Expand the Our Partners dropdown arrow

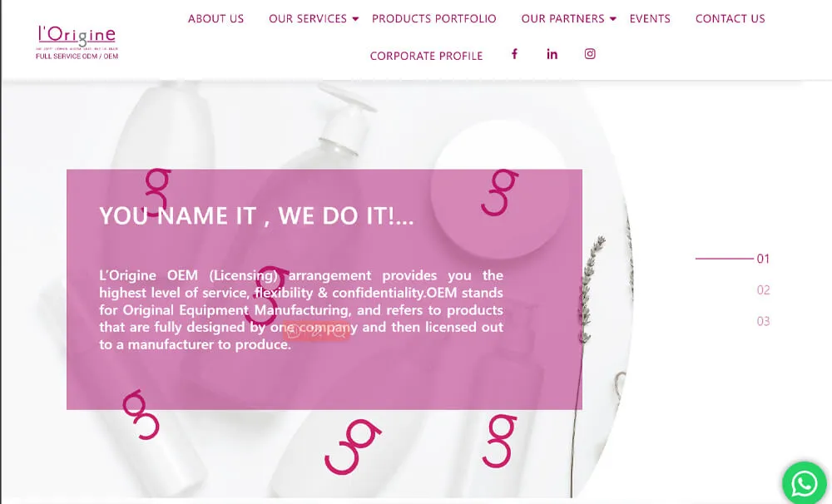pyautogui.click(x=613, y=19)
